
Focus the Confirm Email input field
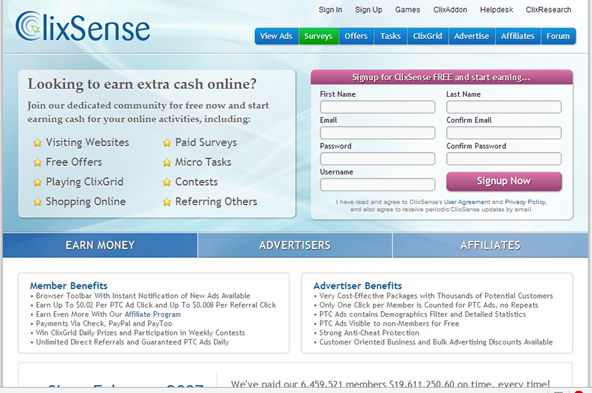(504, 133)
